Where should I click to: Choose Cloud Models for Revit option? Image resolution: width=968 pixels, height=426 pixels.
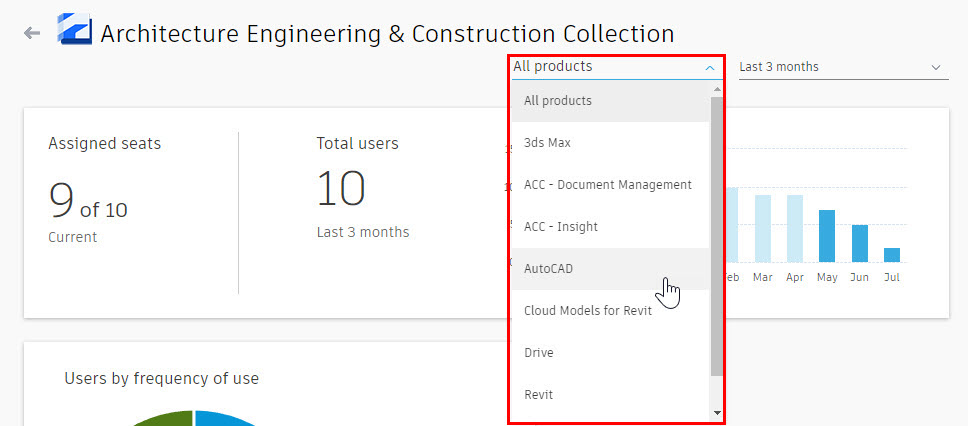(610, 311)
